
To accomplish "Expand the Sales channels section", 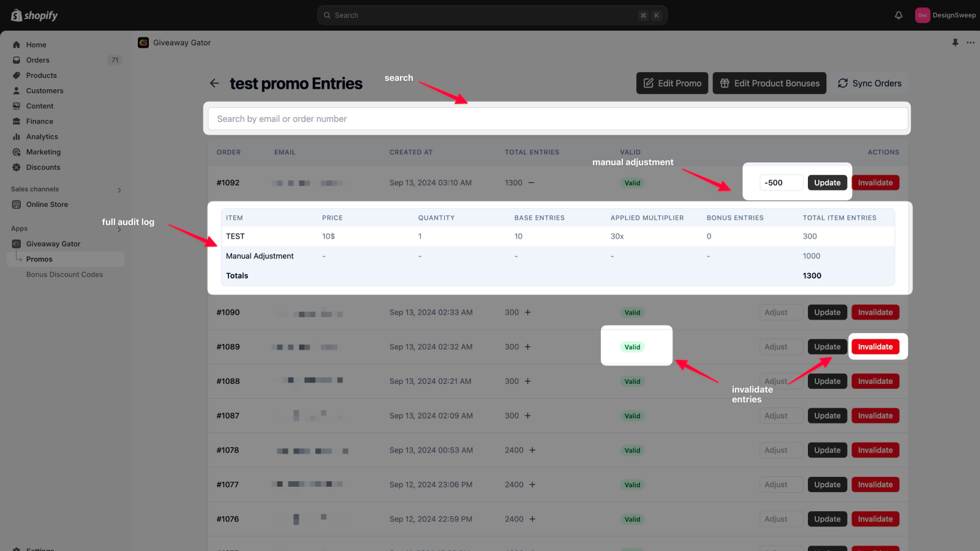I will (x=119, y=190).
